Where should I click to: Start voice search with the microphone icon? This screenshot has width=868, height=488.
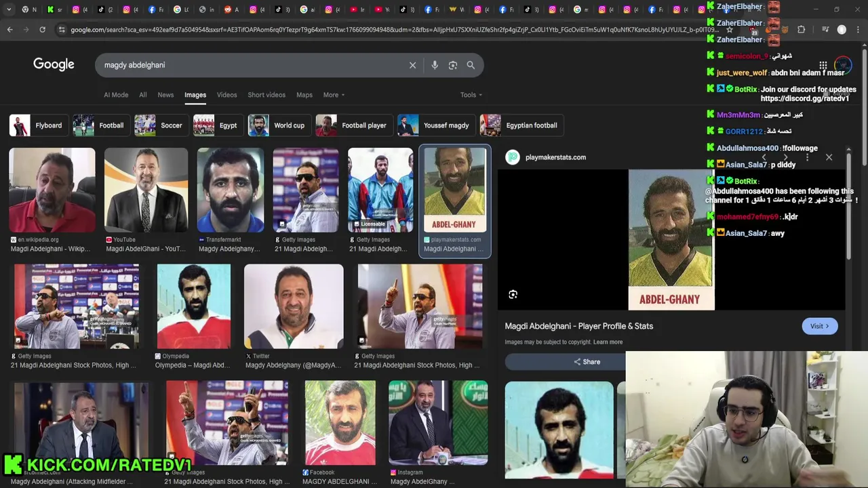[435, 65]
